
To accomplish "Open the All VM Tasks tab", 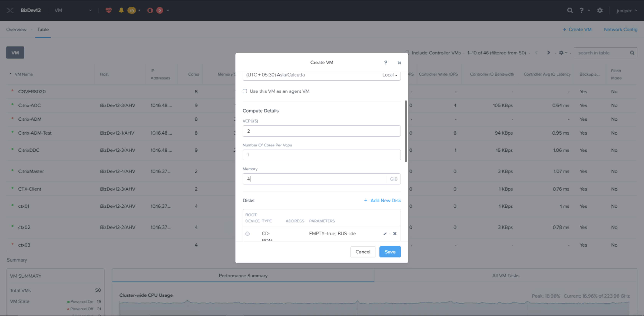I will point(506,276).
